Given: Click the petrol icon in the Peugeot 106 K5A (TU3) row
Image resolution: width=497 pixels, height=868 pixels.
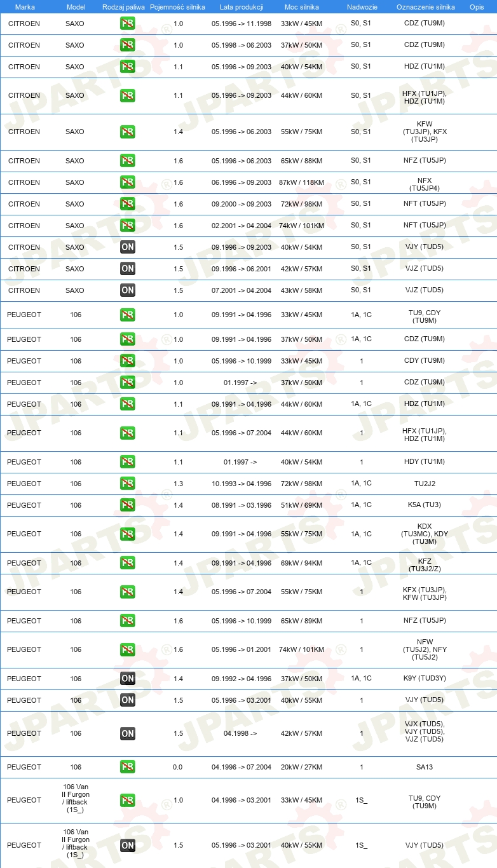Looking at the screenshot, I should [x=127, y=505].
